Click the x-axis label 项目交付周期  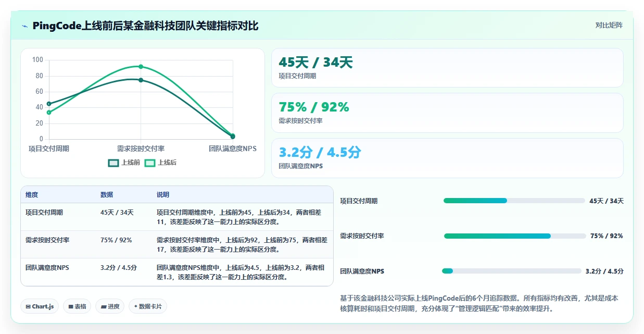[49, 149]
